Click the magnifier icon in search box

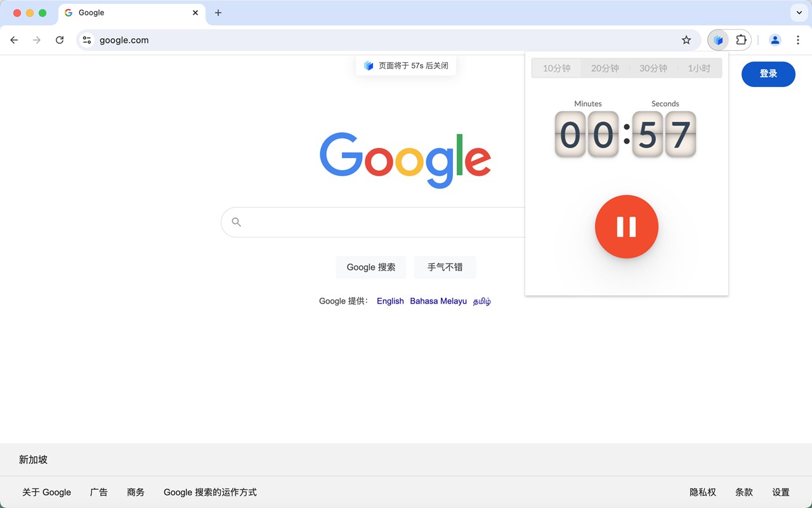coord(236,222)
